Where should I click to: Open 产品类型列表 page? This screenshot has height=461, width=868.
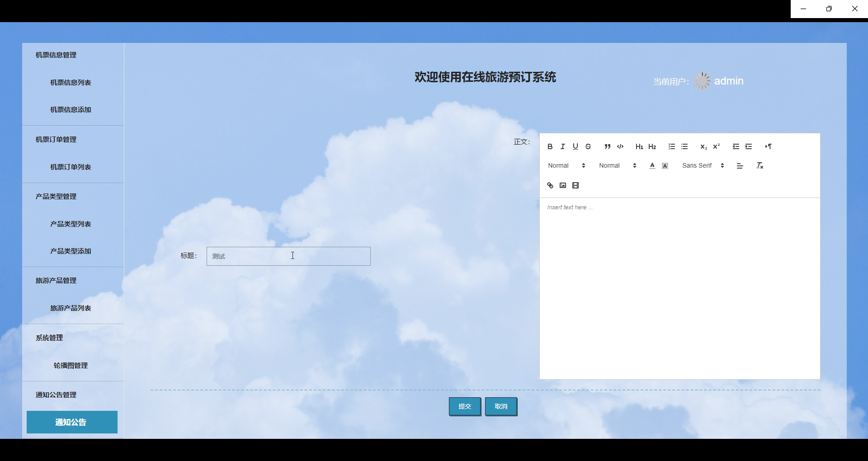[x=71, y=224]
